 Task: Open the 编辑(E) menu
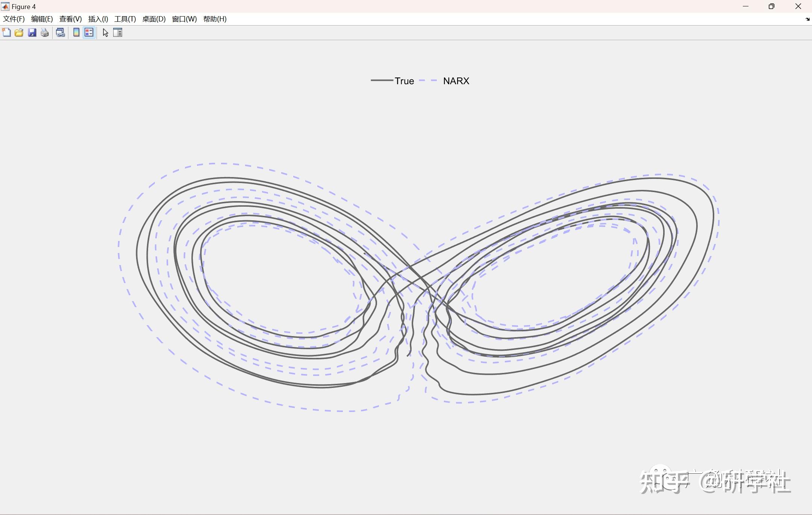[42, 19]
